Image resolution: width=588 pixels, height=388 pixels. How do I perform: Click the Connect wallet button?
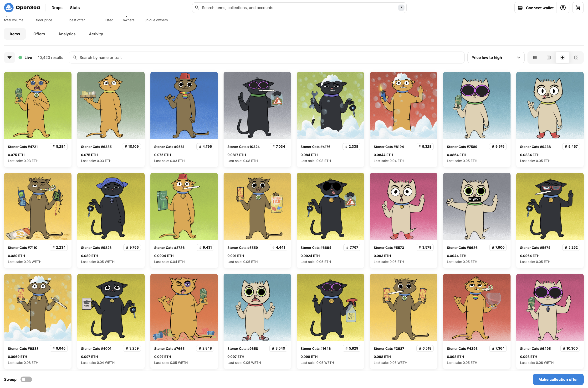pos(535,8)
